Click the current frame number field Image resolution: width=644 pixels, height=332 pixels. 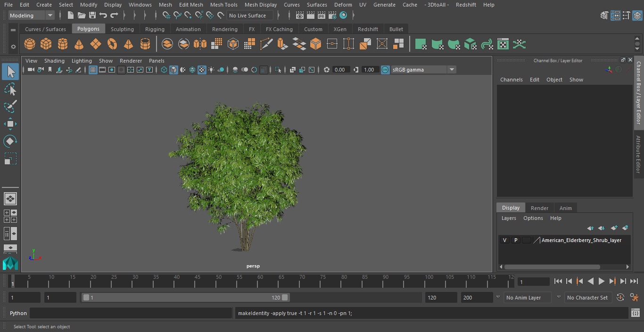533,282
